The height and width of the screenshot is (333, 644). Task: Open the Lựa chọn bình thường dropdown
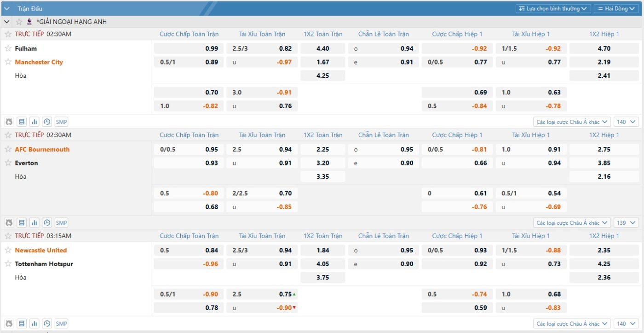coord(553,8)
